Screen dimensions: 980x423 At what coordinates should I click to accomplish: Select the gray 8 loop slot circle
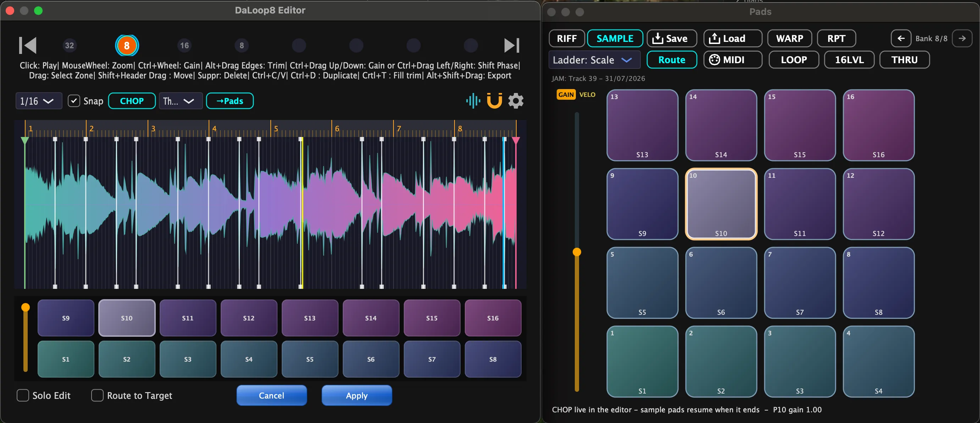point(242,46)
